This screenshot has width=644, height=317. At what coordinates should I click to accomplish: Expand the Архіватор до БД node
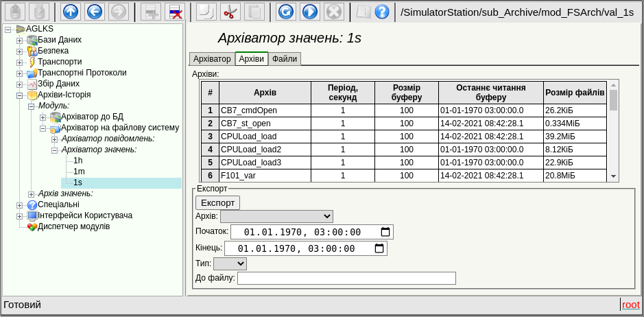pos(43,117)
